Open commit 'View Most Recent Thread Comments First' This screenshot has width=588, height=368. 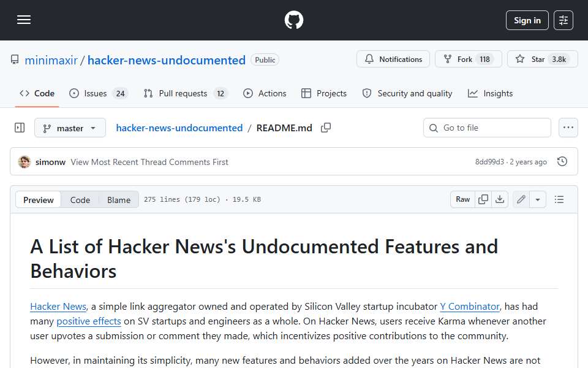point(149,162)
